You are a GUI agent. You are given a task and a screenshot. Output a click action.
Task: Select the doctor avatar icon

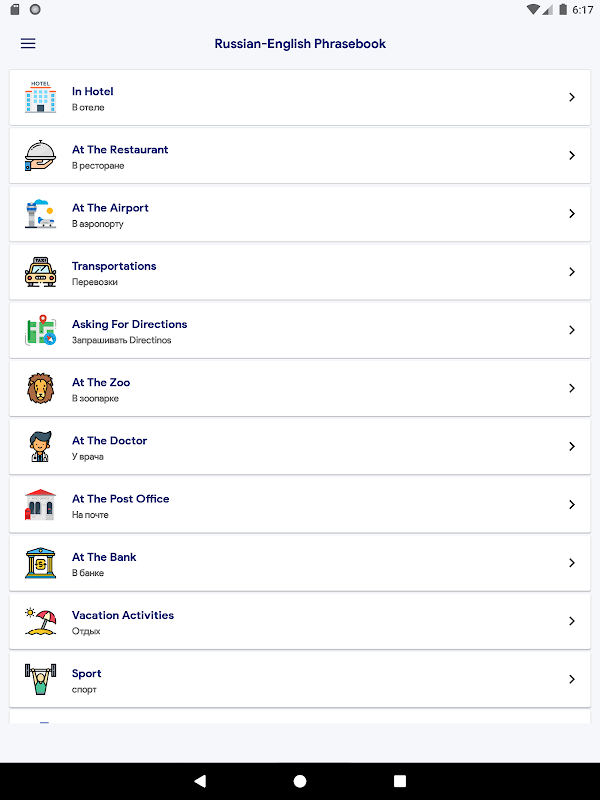(x=40, y=446)
